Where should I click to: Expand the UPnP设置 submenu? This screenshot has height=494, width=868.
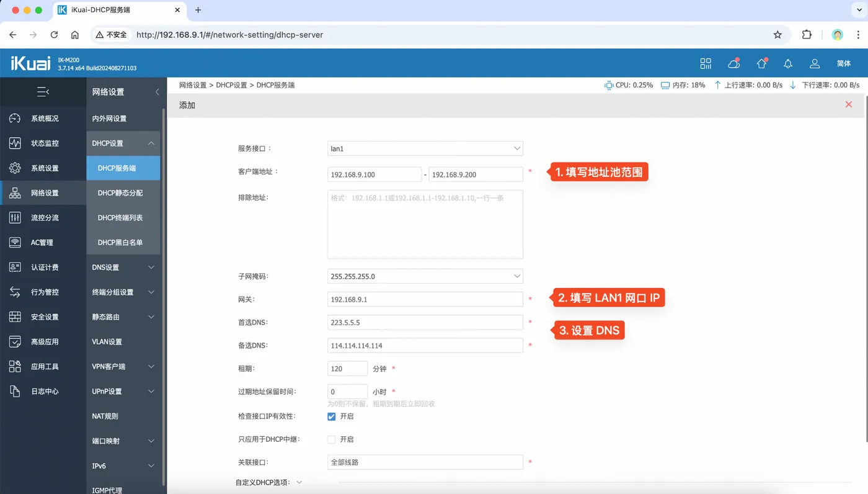coord(151,392)
